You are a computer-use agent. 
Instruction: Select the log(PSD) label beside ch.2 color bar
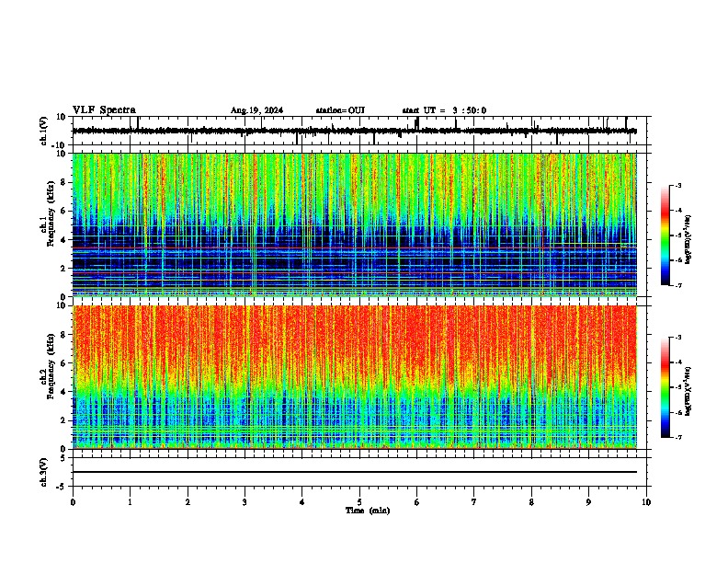pyautogui.click(x=688, y=391)
